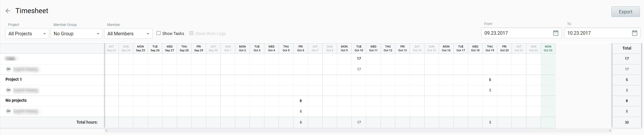Open the No Group member group dropdown

point(77,34)
